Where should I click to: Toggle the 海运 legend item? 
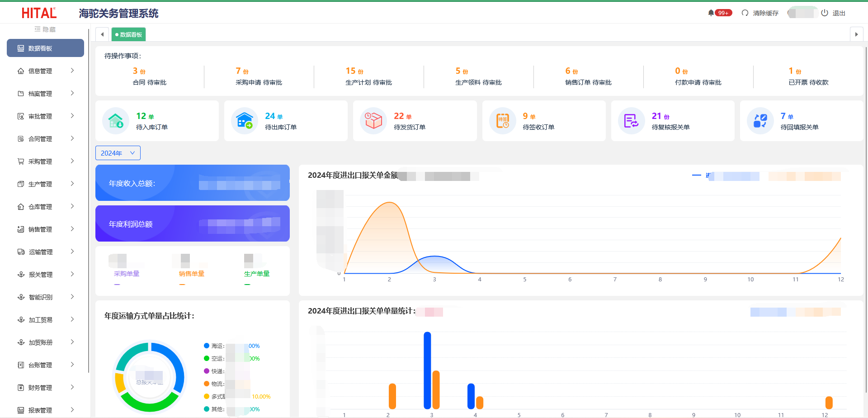[x=231, y=346]
